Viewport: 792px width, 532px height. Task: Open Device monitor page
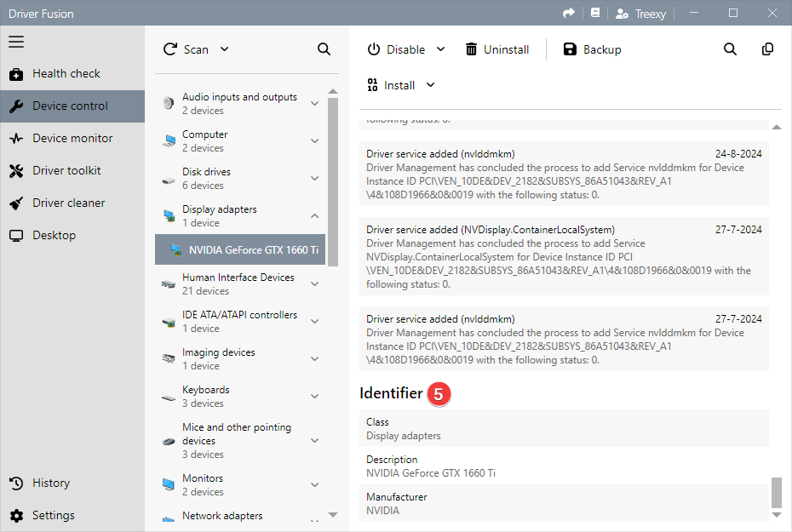pyautogui.click(x=72, y=138)
